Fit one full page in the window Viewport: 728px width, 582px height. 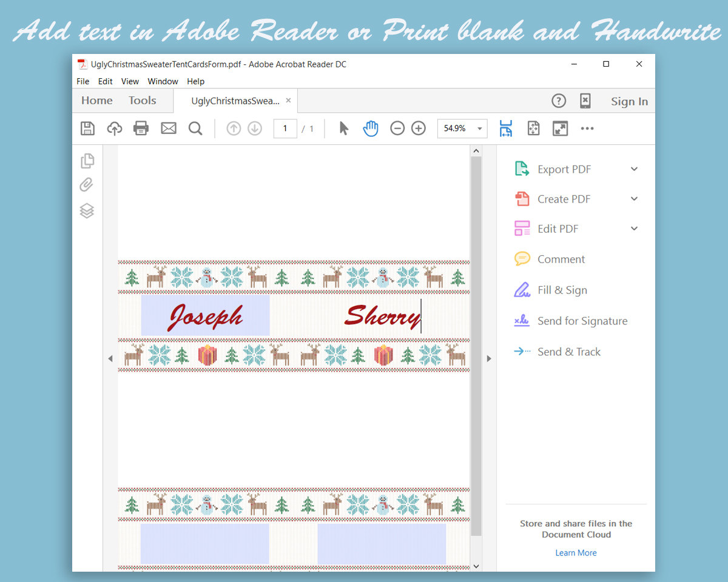click(533, 128)
